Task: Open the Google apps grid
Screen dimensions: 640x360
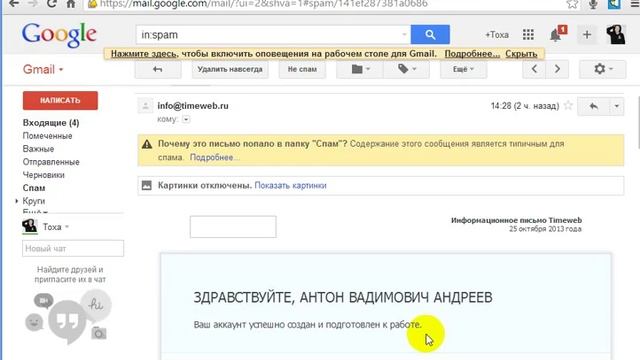Action: pos(528,35)
